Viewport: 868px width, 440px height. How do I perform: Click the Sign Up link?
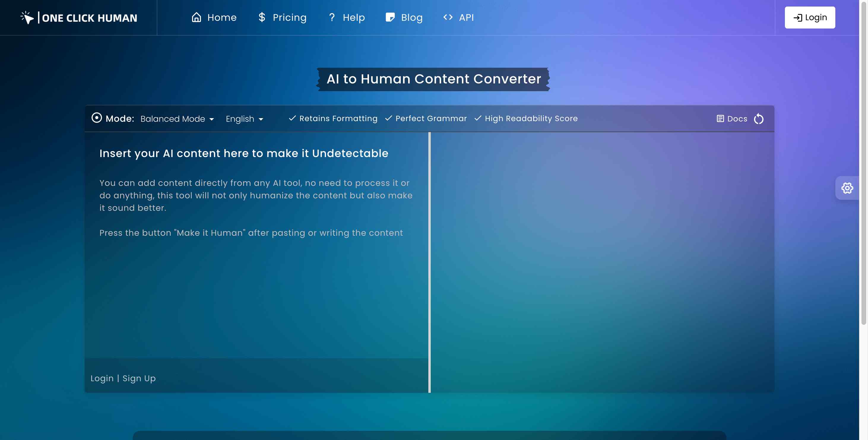tap(139, 378)
